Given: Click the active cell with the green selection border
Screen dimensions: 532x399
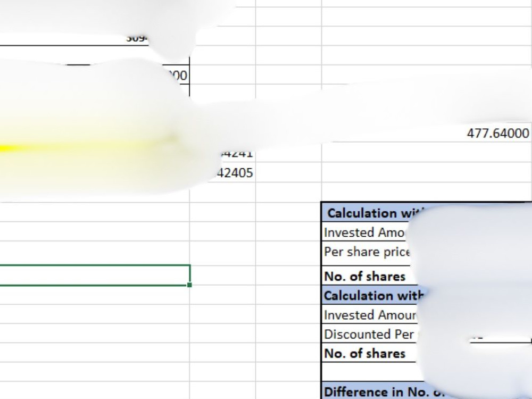Looking at the screenshot, I should [95, 275].
